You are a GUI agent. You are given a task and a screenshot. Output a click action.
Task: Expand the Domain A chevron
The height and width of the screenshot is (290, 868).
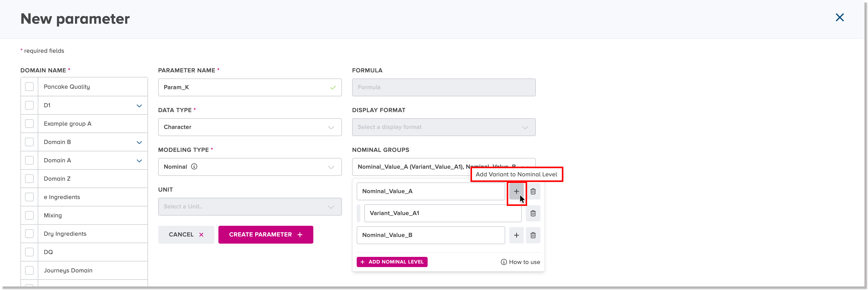point(139,161)
